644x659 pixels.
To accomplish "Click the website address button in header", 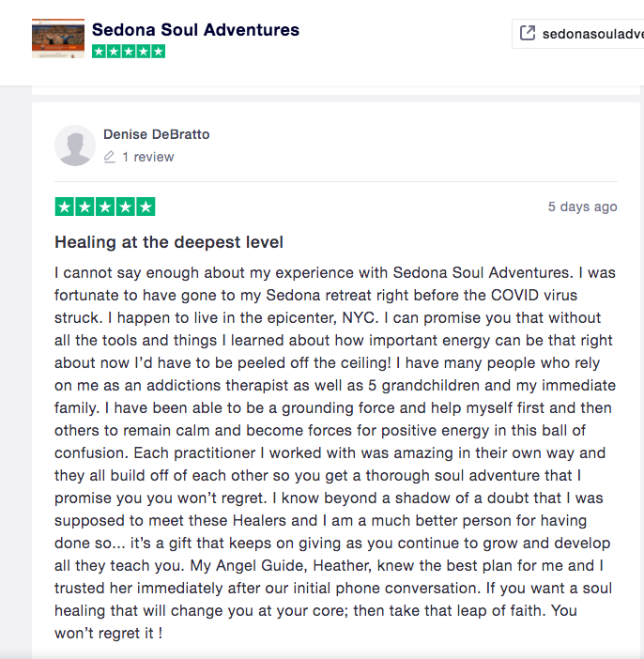I will pos(578,34).
